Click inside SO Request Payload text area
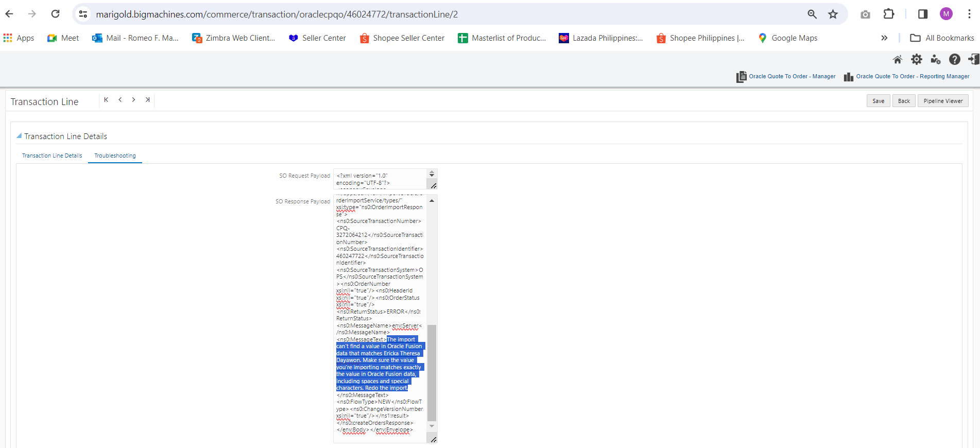The image size is (980, 448). (x=380, y=179)
